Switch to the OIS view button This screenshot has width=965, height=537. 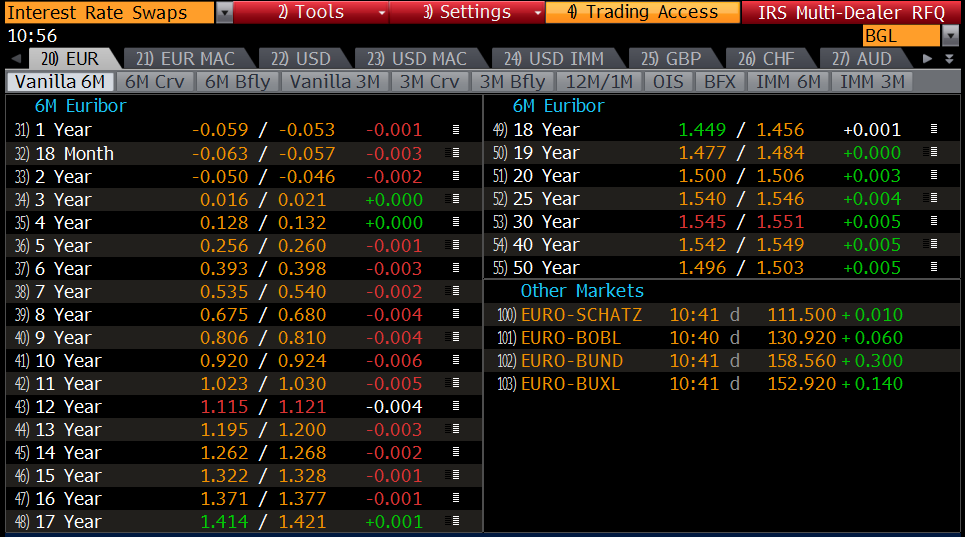[668, 82]
